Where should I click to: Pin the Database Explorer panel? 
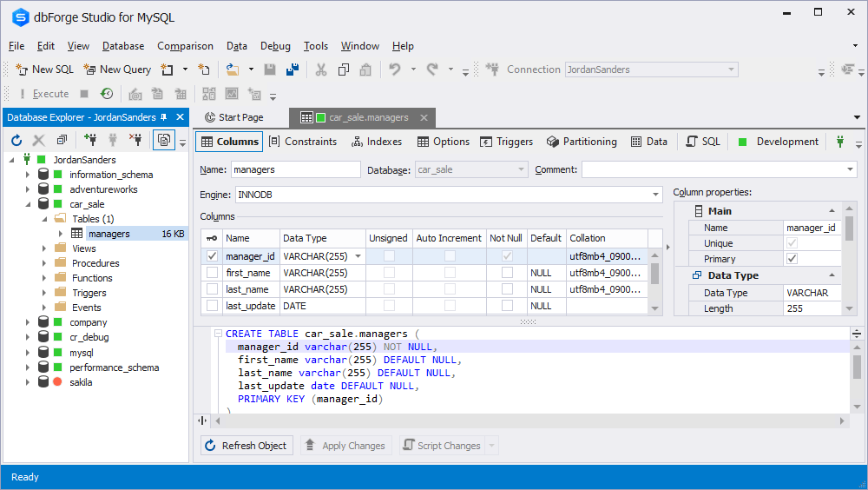(x=164, y=117)
